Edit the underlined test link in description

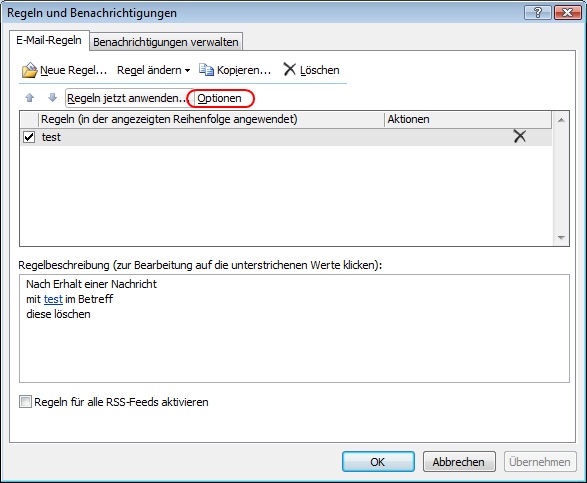click(53, 299)
